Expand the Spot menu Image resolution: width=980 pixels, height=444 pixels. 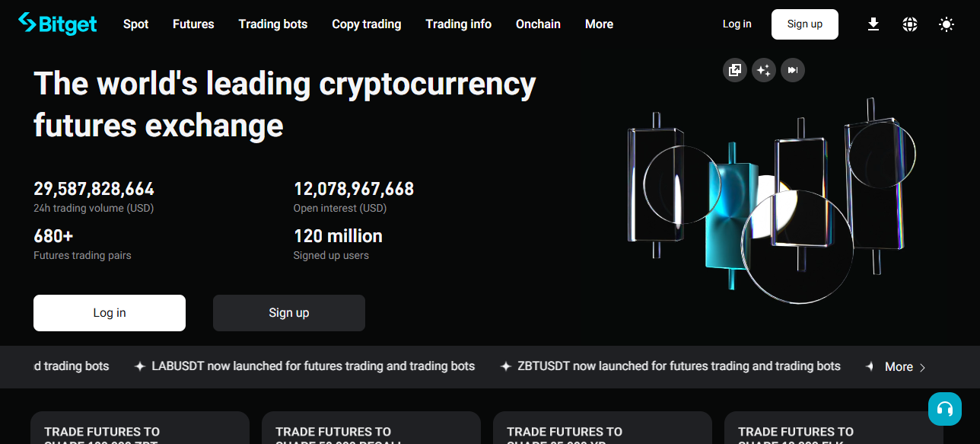pyautogui.click(x=136, y=24)
